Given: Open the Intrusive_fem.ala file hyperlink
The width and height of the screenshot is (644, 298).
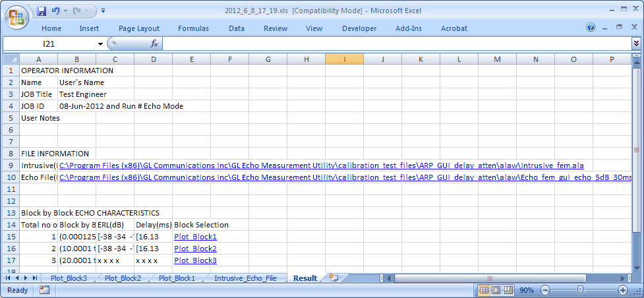Looking at the screenshot, I should click(321, 165).
